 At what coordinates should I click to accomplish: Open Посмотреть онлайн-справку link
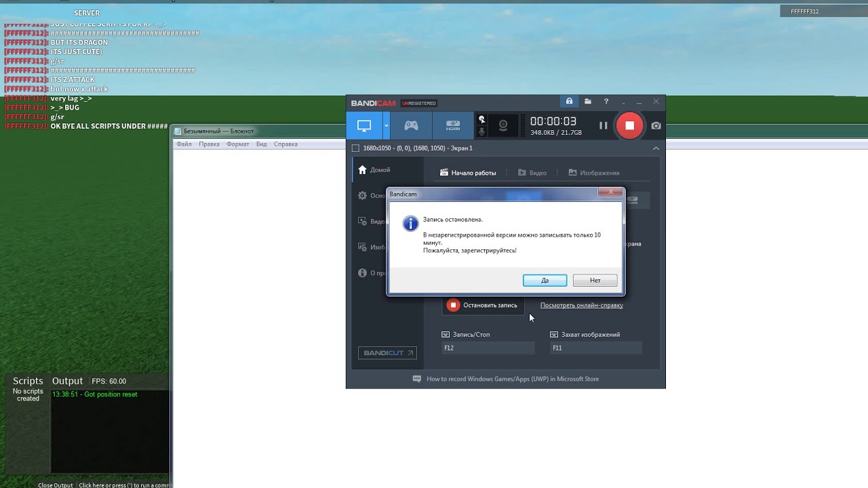click(581, 305)
